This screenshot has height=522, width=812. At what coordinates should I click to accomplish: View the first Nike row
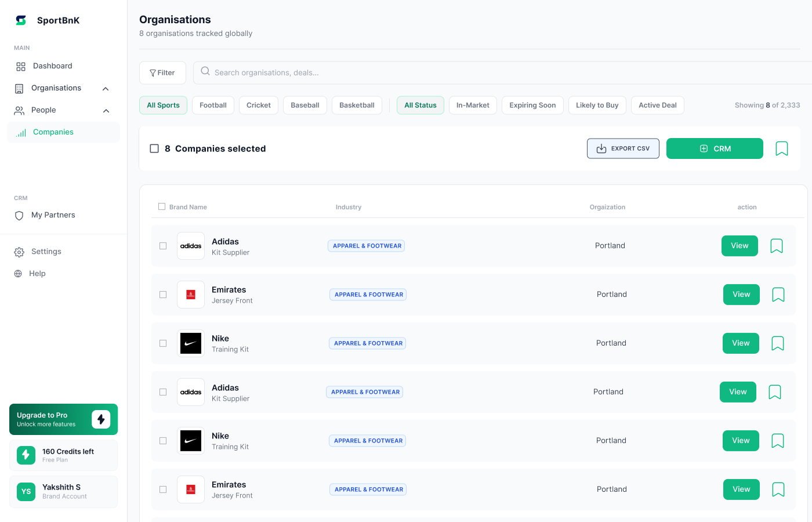pos(741,343)
